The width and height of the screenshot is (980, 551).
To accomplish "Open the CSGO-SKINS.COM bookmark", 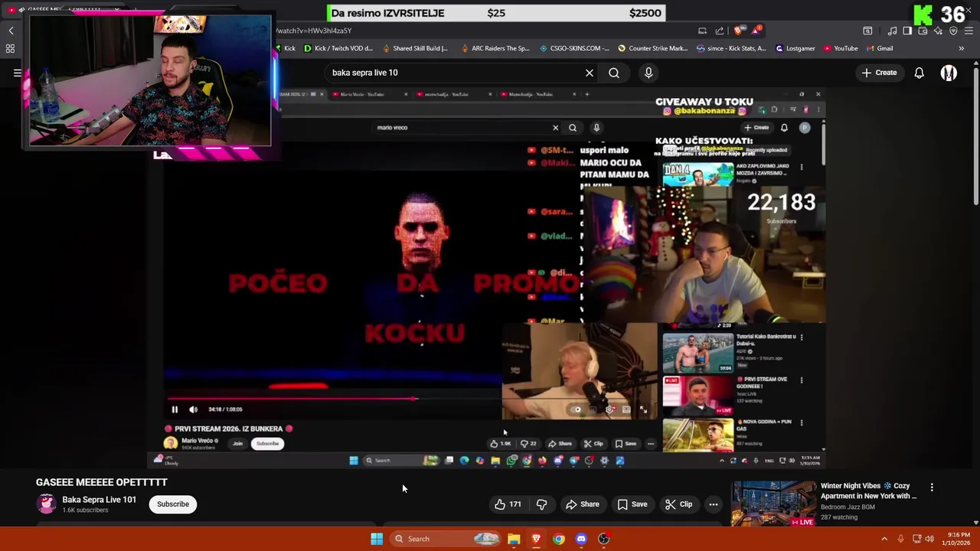I will pos(574,48).
